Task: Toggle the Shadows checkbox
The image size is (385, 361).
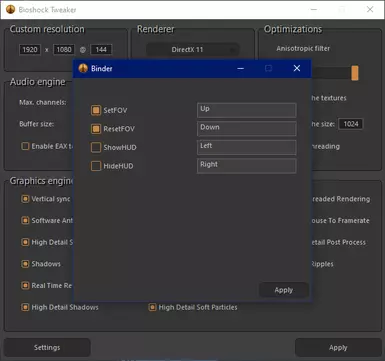Action: click(x=25, y=264)
